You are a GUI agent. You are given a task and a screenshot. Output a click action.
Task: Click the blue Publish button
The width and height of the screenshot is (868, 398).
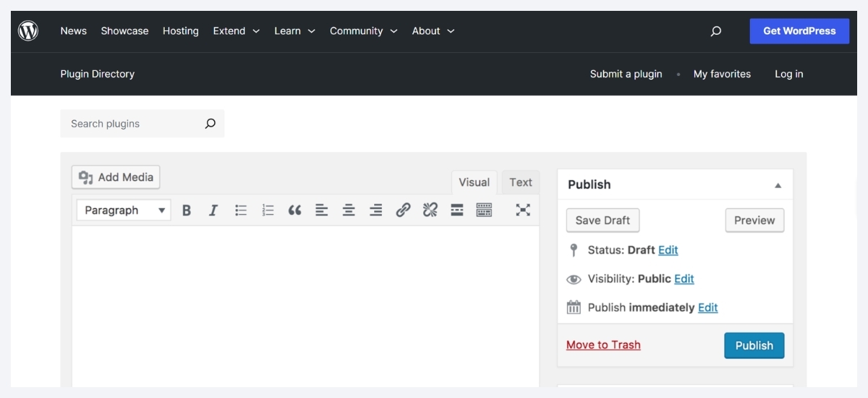[x=754, y=346]
